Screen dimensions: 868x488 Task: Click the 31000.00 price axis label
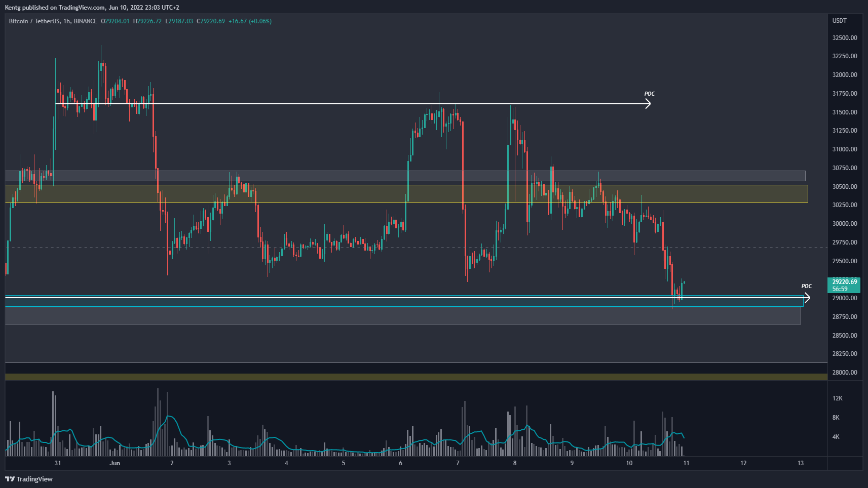tap(845, 149)
